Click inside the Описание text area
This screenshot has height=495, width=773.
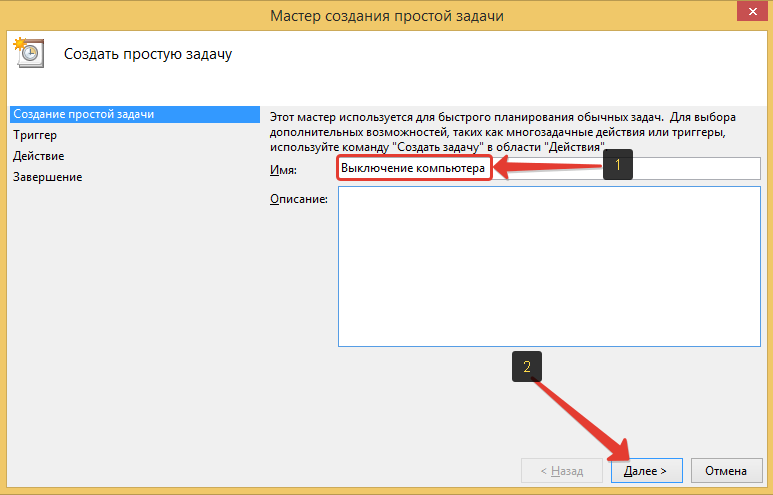(549, 267)
